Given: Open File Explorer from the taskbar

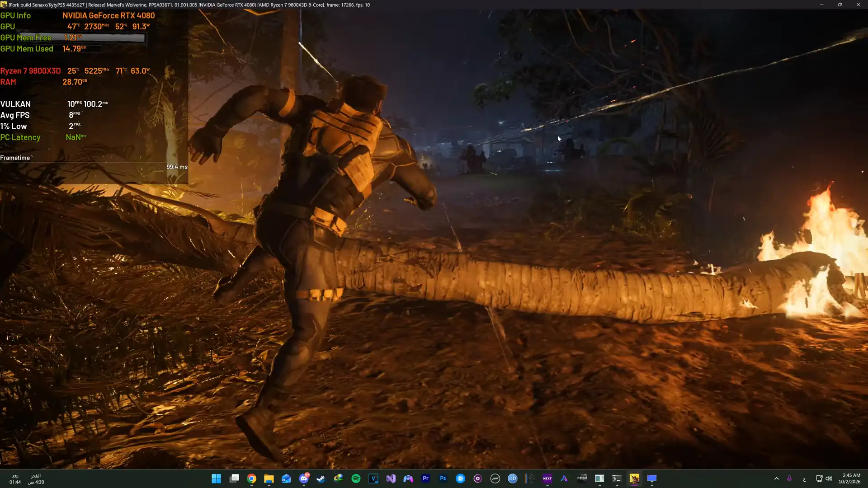Looking at the screenshot, I should pos(269,479).
